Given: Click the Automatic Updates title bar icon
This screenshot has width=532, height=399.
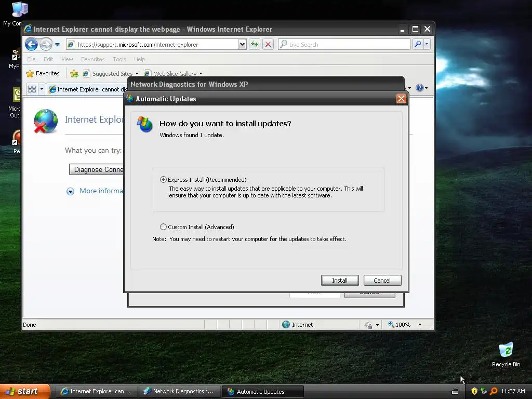Looking at the screenshot, I should pos(130,99).
